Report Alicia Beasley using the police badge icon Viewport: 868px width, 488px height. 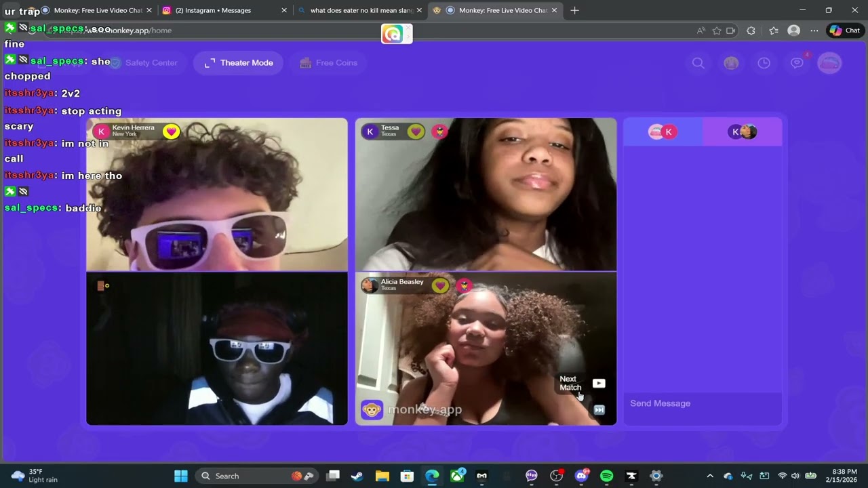pos(464,285)
